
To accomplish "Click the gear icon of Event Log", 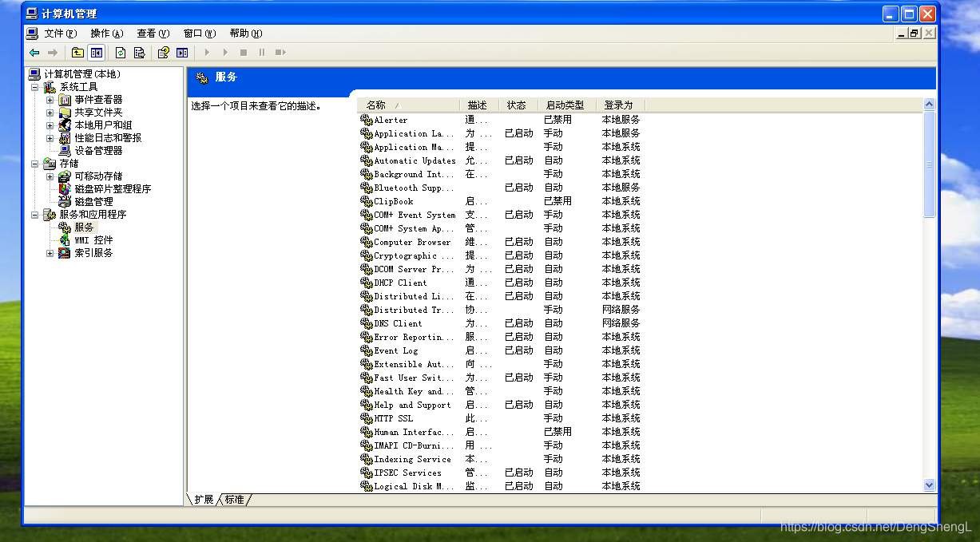I will (x=367, y=350).
